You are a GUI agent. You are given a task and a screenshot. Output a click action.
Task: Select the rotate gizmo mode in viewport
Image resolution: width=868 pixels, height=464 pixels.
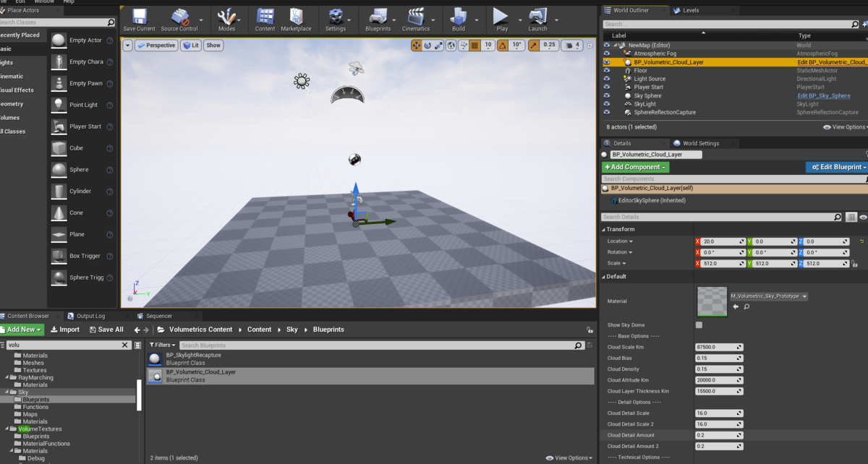[x=427, y=46]
